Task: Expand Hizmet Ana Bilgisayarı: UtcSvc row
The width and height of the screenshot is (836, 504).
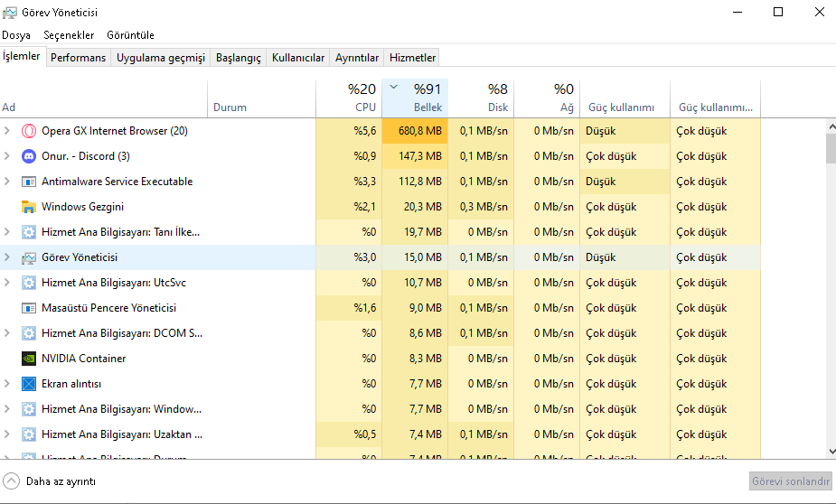Action: (7, 283)
